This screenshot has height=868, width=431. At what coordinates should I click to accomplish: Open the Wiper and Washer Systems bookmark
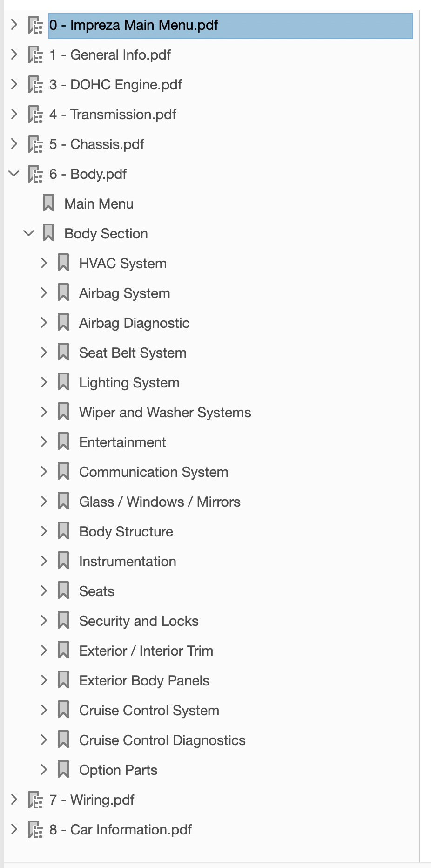coord(165,413)
